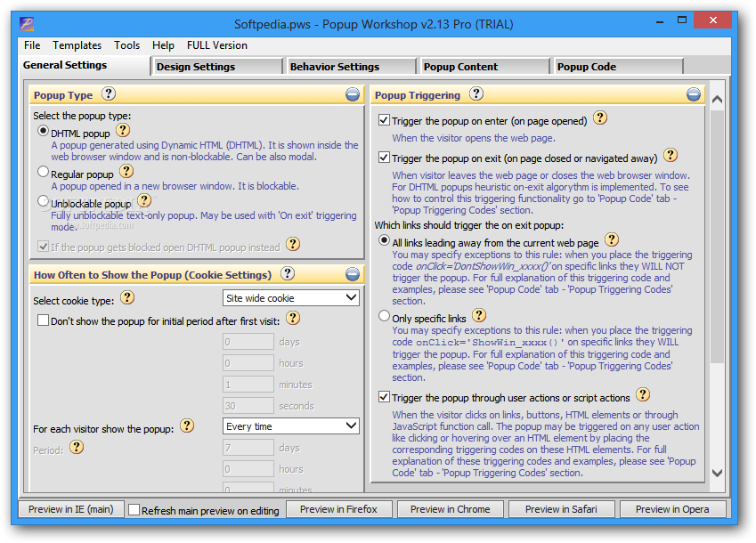
Task: Click Preview in IE (main) button
Action: coord(71,509)
